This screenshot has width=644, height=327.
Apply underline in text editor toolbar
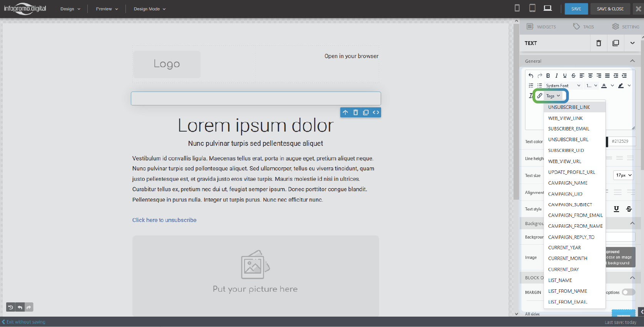[x=565, y=75]
